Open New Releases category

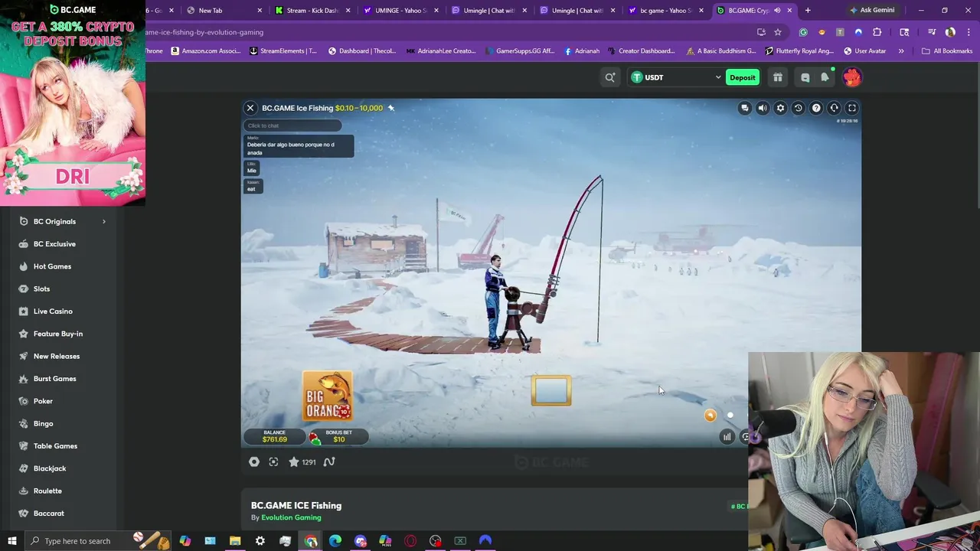[x=56, y=356]
